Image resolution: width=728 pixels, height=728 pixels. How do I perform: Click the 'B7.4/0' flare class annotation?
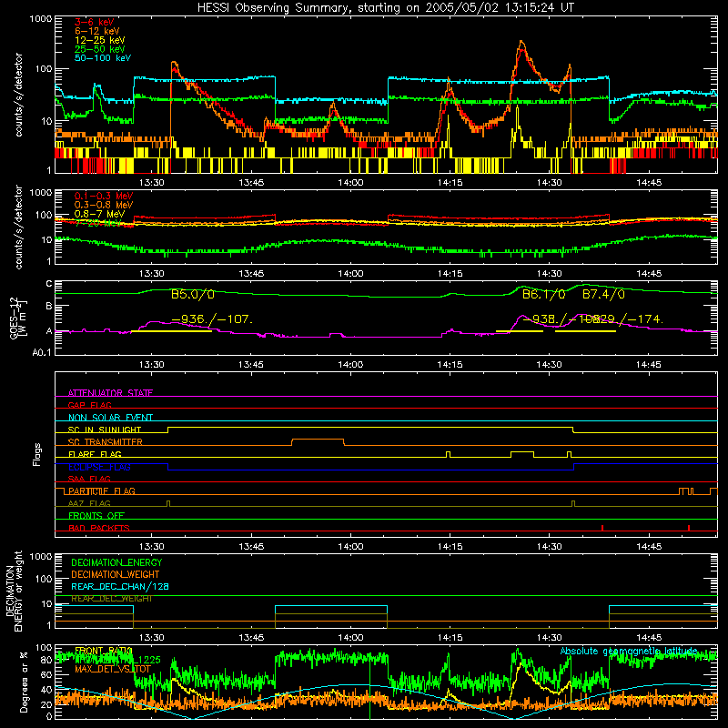[x=603, y=294]
